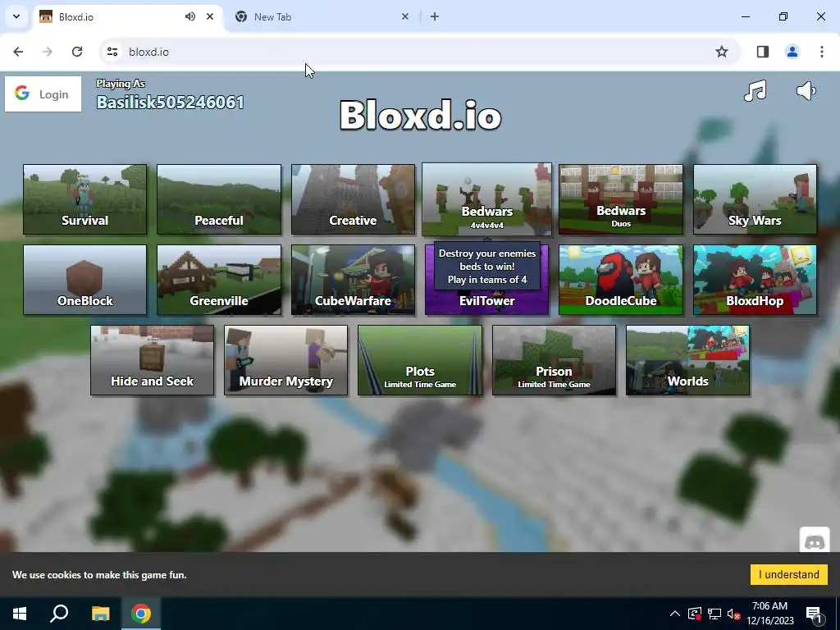Open the Prison limited time game
The height and width of the screenshot is (630, 840).
(554, 360)
